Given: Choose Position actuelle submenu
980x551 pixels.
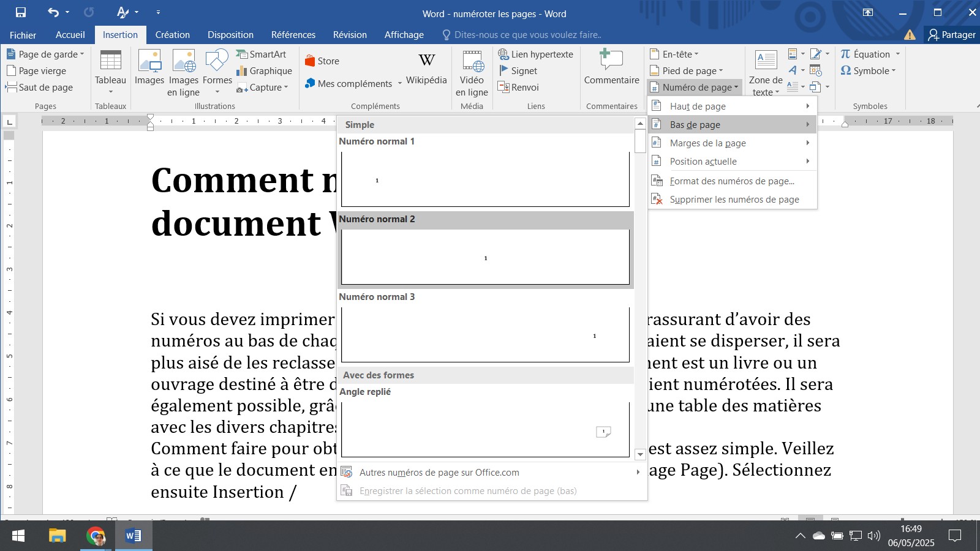Looking at the screenshot, I should (733, 161).
